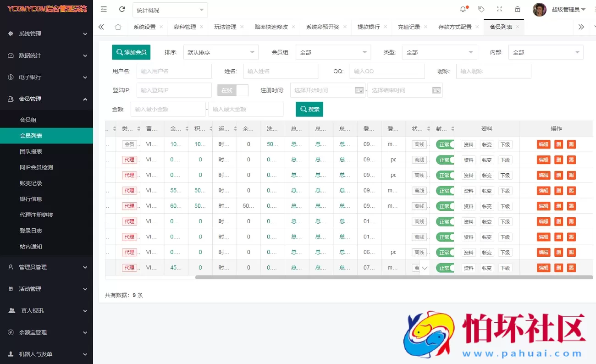
Task: Click the notification bell icon
Action: (463, 9)
